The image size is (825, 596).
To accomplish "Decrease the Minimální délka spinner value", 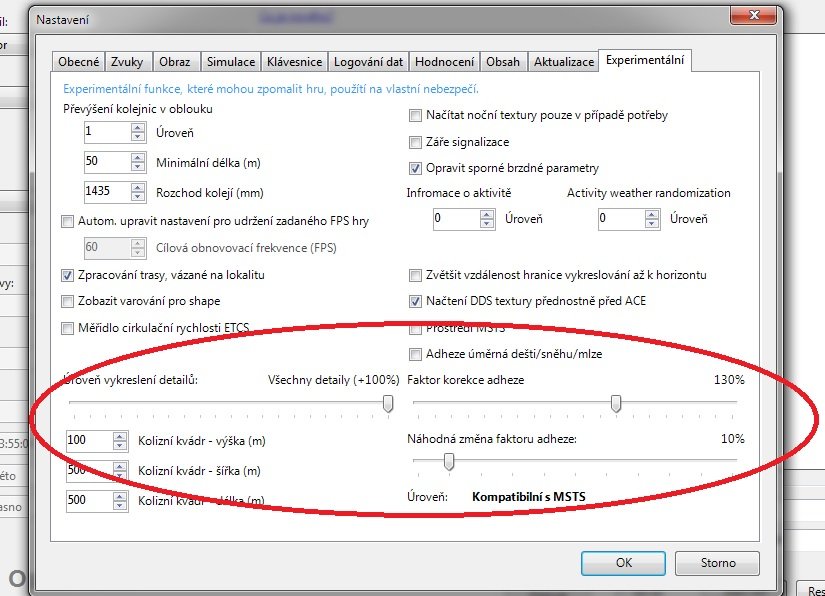I will pyautogui.click(x=137, y=166).
